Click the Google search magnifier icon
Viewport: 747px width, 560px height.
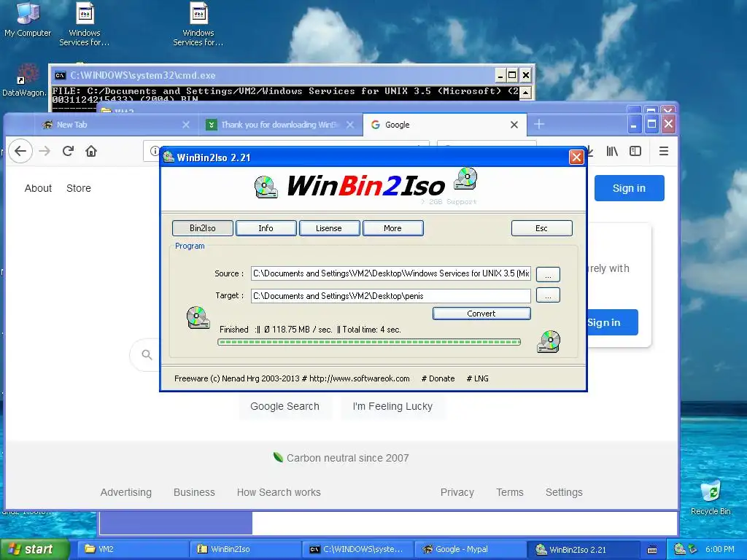[147, 355]
